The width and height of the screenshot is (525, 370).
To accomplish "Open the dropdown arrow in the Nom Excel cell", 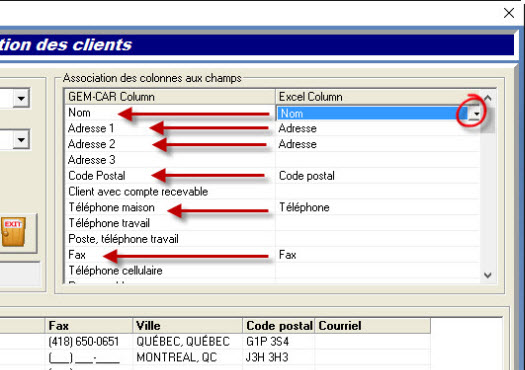I will (476, 114).
